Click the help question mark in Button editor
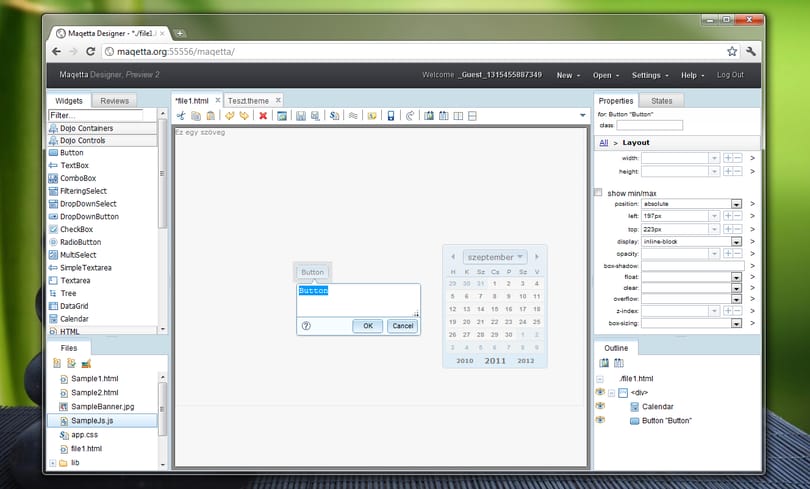Viewport: 810px width, 489px height. tap(306, 326)
